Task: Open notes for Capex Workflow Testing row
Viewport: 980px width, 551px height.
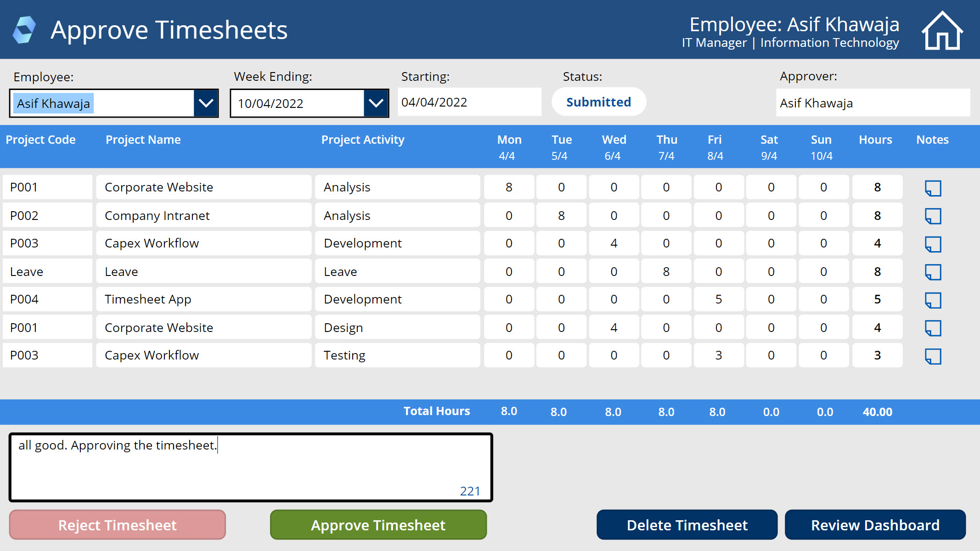Action: coord(933,356)
